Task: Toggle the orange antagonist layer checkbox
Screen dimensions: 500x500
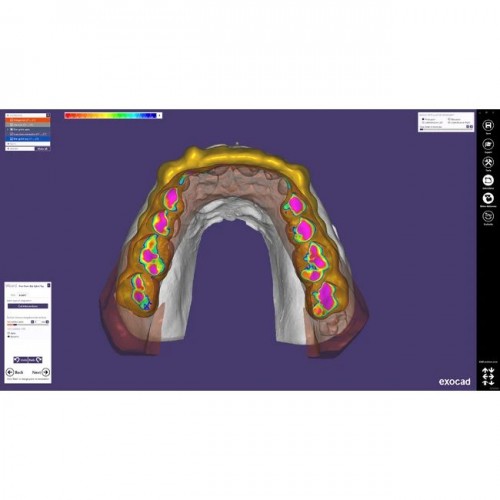Action: point(11,120)
